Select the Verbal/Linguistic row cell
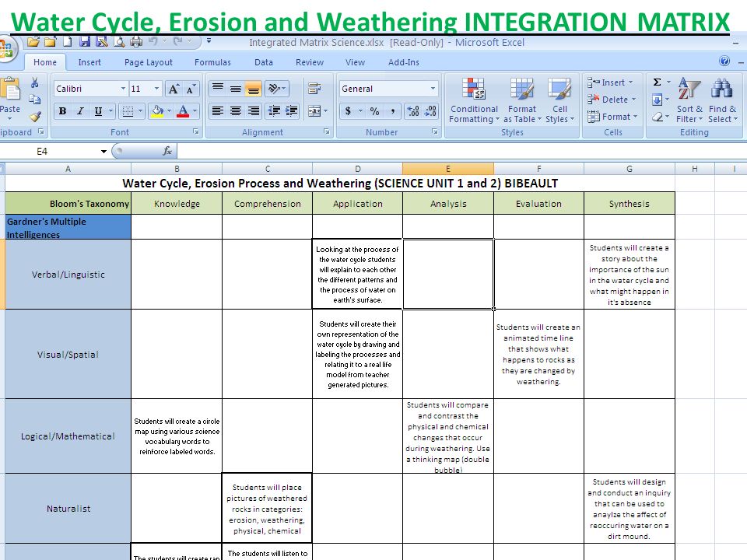Image resolution: width=747 pixels, height=560 pixels. (68, 275)
